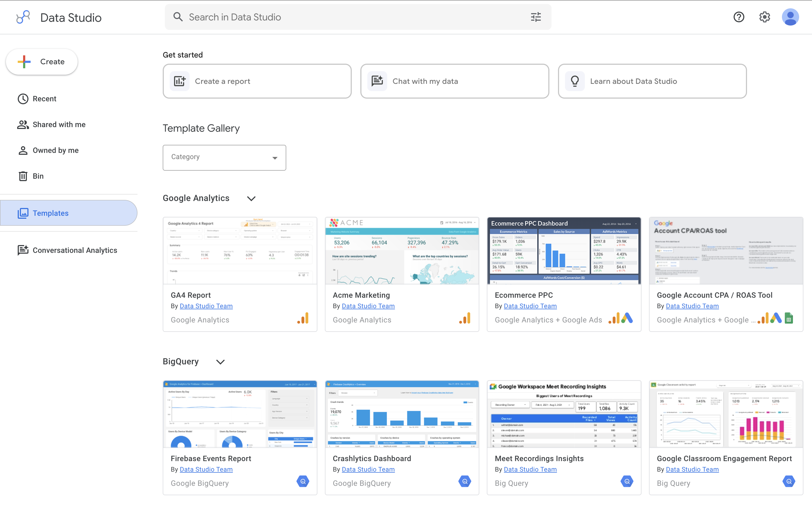The image size is (812, 510).
Task: Click the search magnifier icon
Action: pyautogui.click(x=178, y=17)
